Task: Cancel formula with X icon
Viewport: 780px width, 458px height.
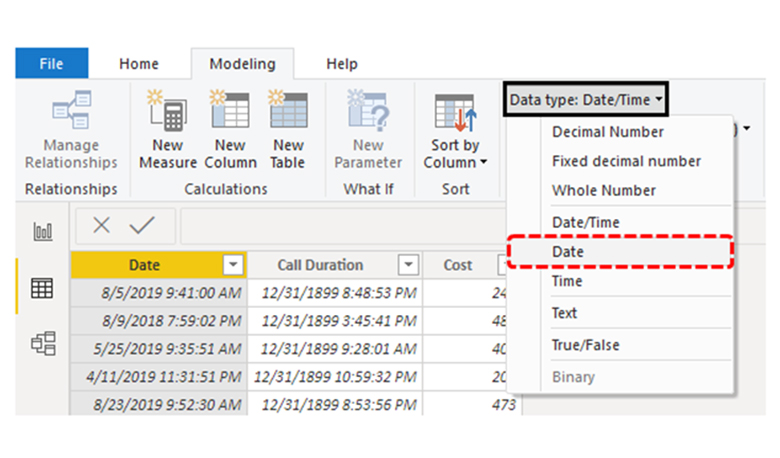Action: pyautogui.click(x=101, y=225)
